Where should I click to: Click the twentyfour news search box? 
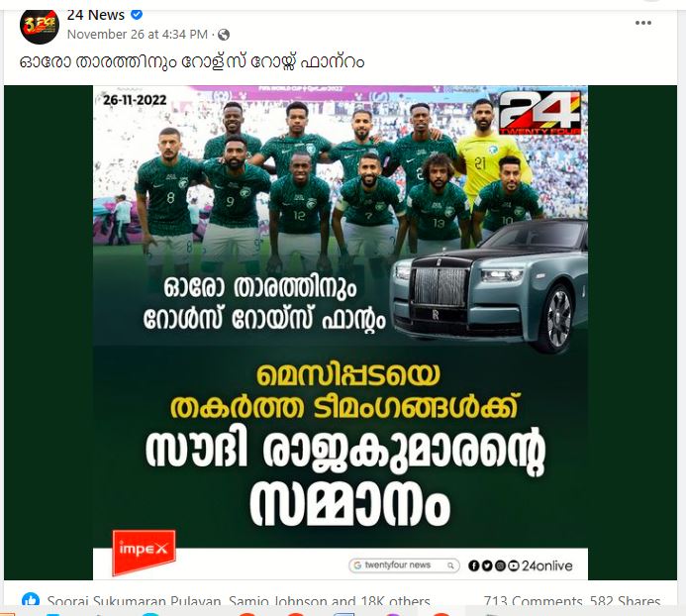point(404,565)
